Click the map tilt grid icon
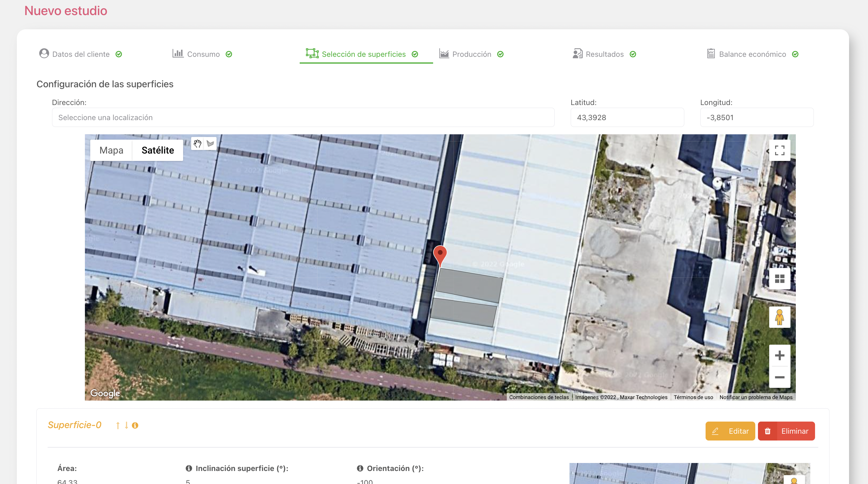This screenshot has width=868, height=484. 779,279
